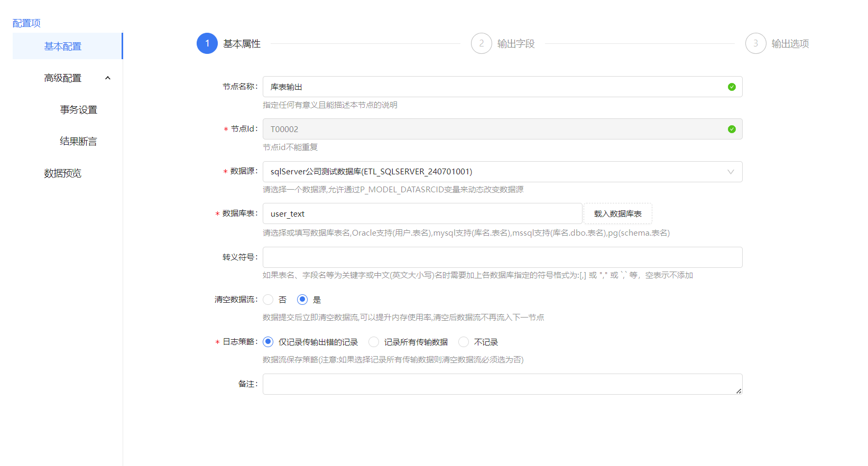Select 记录所有传输数据 log strategy

pos(374,342)
